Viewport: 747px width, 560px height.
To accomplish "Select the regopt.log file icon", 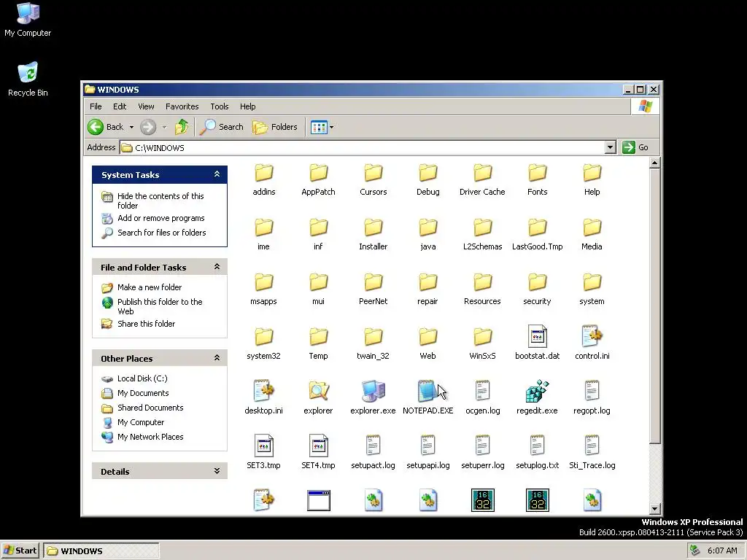I will coord(592,391).
